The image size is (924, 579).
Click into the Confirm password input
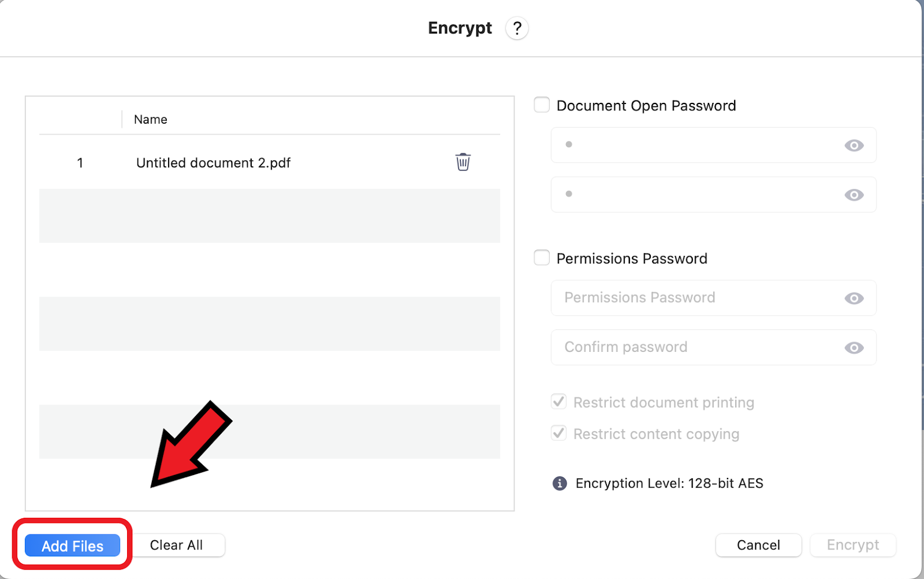(x=693, y=347)
